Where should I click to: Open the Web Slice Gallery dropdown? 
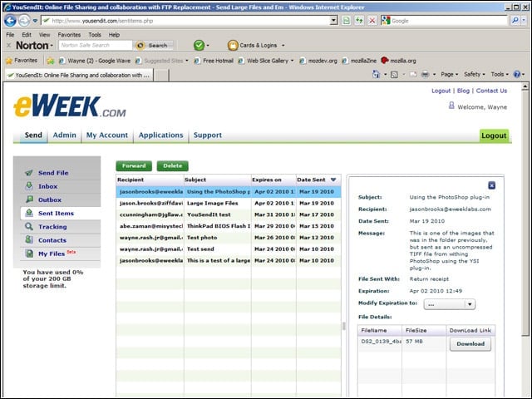tap(292, 61)
